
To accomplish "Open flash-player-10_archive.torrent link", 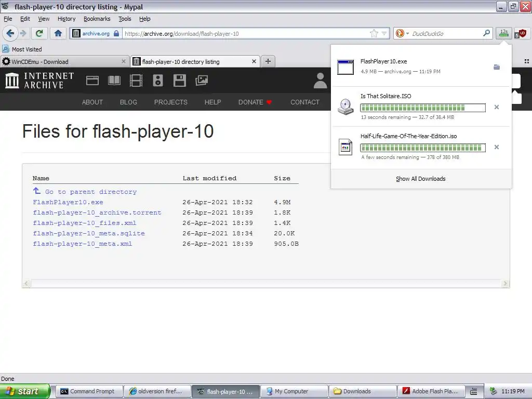I will 97,212.
